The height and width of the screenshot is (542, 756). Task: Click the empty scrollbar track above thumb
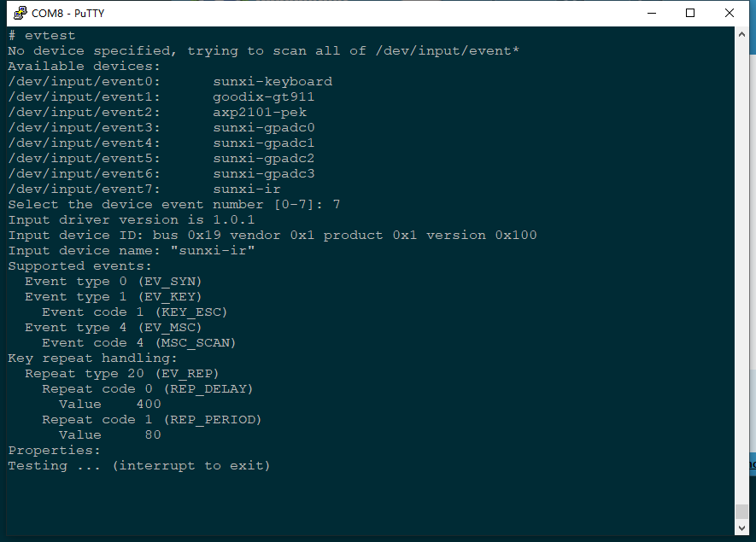pos(741,256)
